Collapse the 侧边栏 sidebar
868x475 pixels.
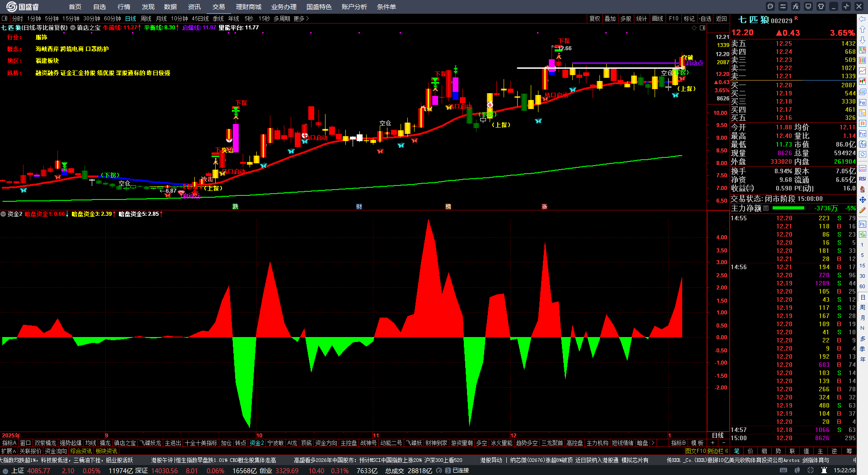pyautogui.click(x=718, y=451)
